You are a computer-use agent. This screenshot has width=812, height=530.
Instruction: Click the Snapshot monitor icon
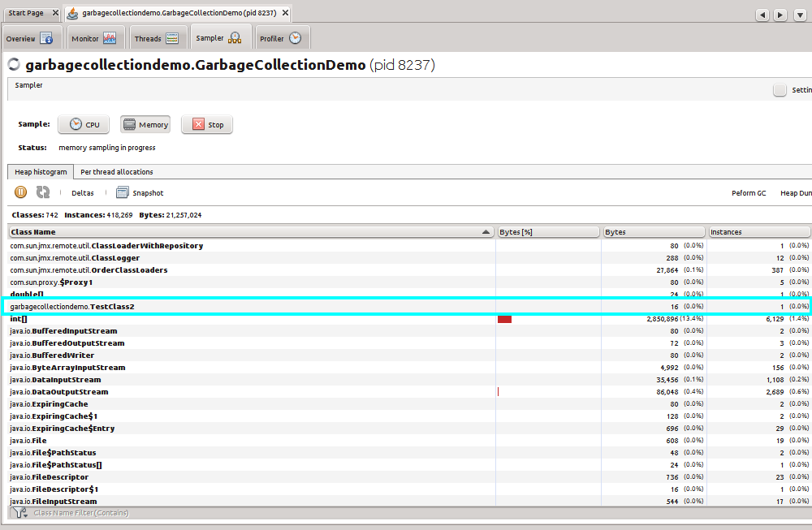coord(123,193)
